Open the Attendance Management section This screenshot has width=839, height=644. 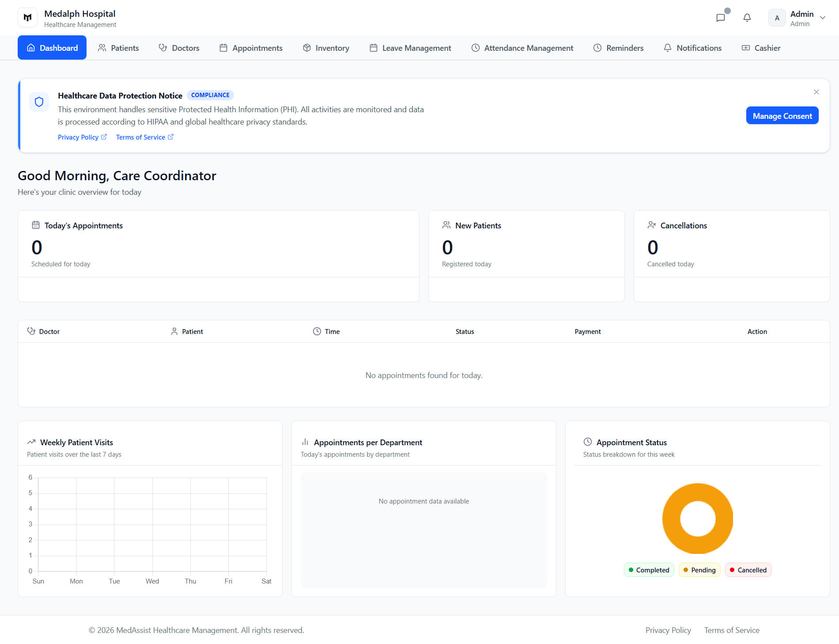(522, 48)
